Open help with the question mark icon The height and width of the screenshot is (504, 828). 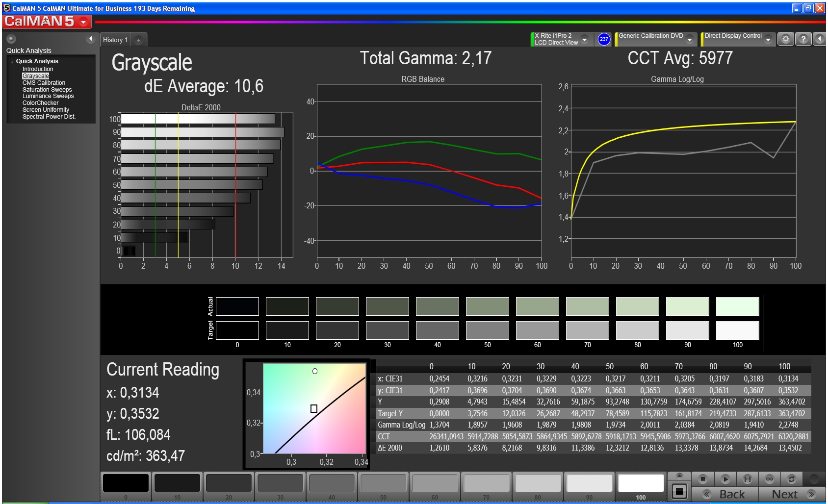[x=803, y=39]
